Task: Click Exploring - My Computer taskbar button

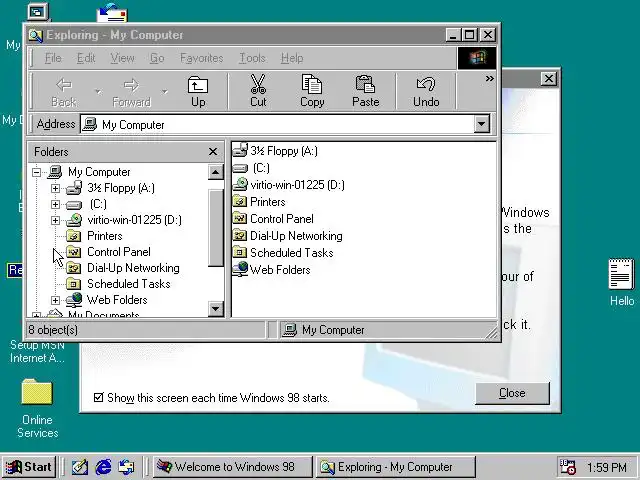Action: (x=395, y=467)
